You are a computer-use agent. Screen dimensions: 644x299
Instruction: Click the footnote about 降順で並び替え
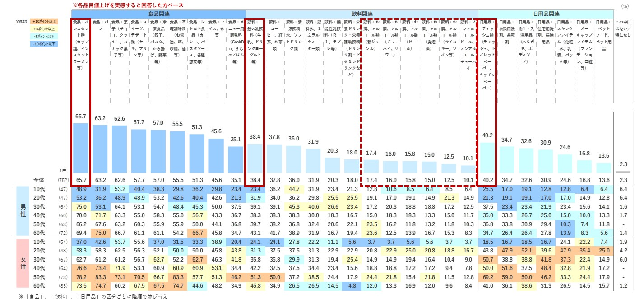[x=95, y=296]
